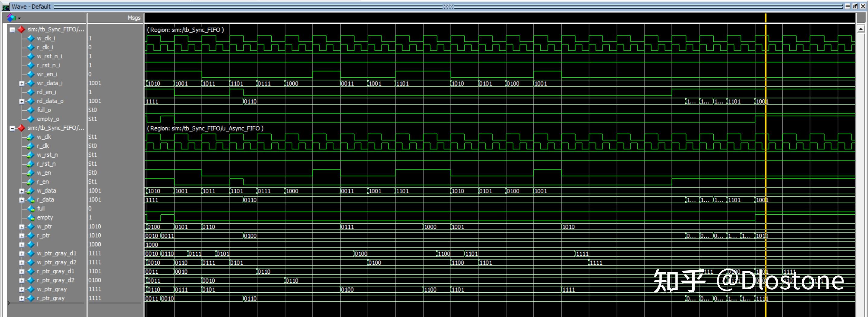Click the r_clk signal icon
This screenshot has height=317, width=868.
point(31,146)
